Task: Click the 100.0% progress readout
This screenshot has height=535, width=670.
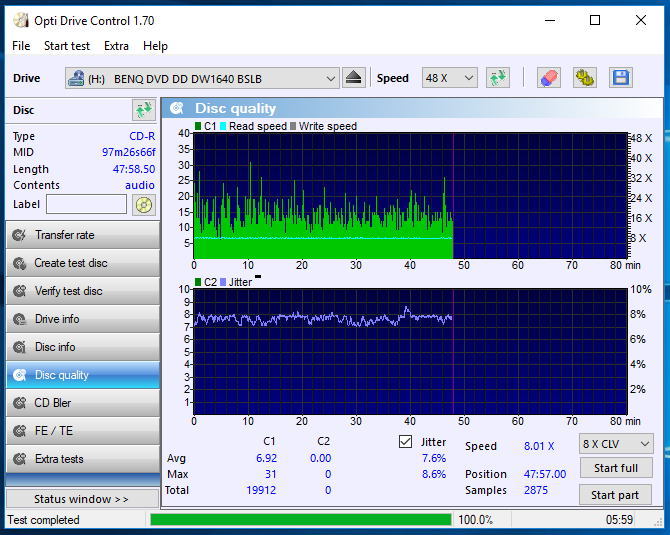Action: [x=475, y=520]
